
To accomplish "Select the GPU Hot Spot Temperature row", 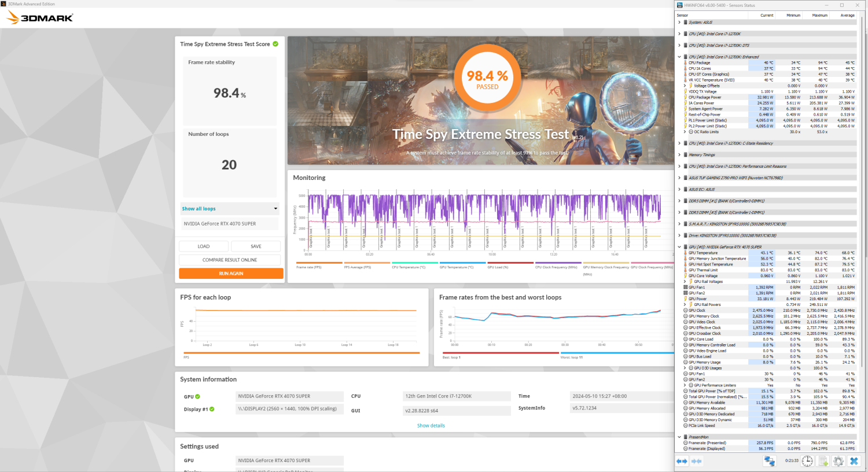I will point(770,264).
